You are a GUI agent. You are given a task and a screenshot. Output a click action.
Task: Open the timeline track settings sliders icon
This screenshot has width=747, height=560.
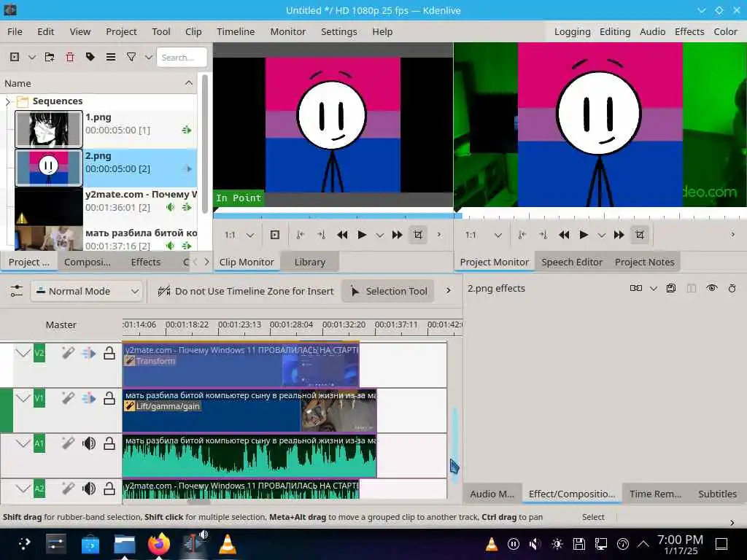point(17,291)
